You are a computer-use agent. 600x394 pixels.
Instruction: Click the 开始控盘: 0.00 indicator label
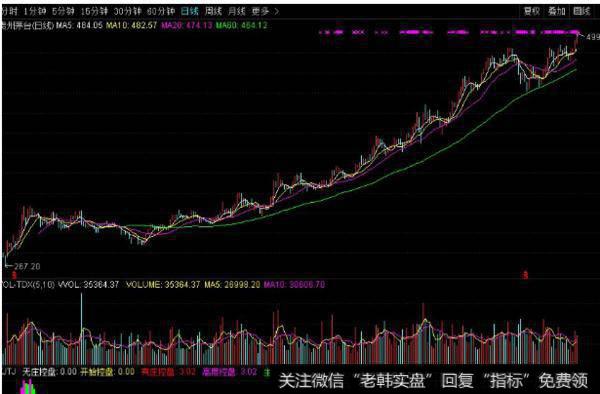click(x=107, y=372)
